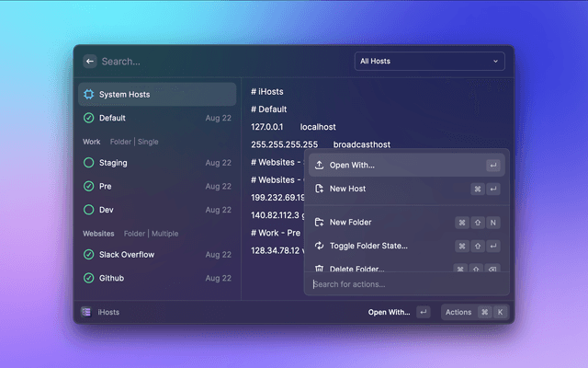This screenshot has height=368, width=588.
Task: Focus the main Search input field
Action: click(220, 62)
